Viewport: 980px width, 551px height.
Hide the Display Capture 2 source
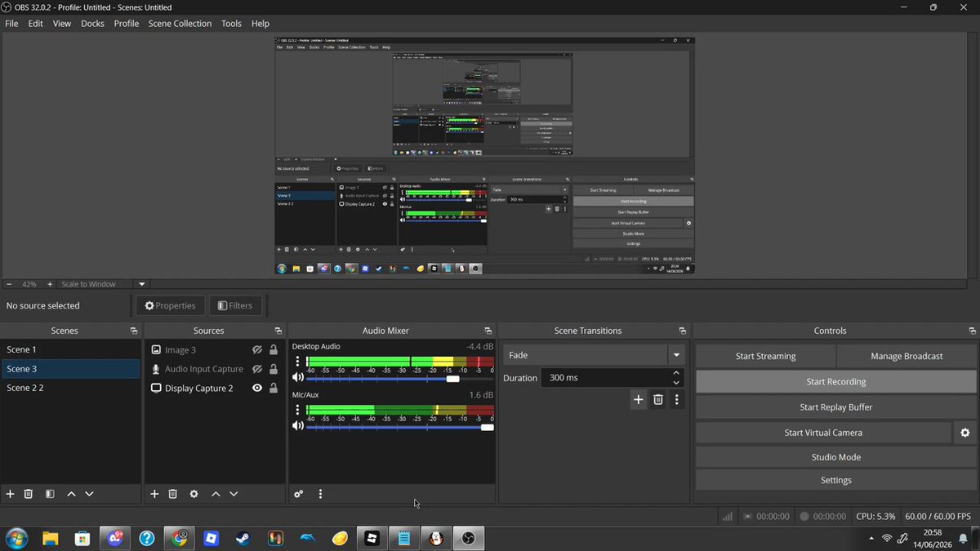[257, 389]
